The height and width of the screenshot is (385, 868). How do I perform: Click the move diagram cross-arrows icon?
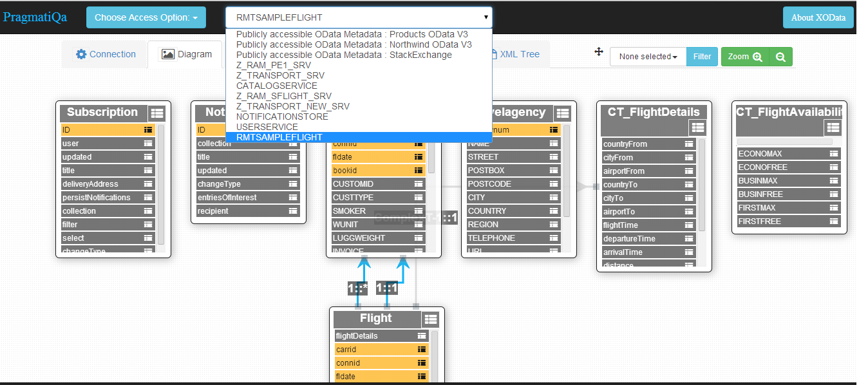tap(598, 52)
